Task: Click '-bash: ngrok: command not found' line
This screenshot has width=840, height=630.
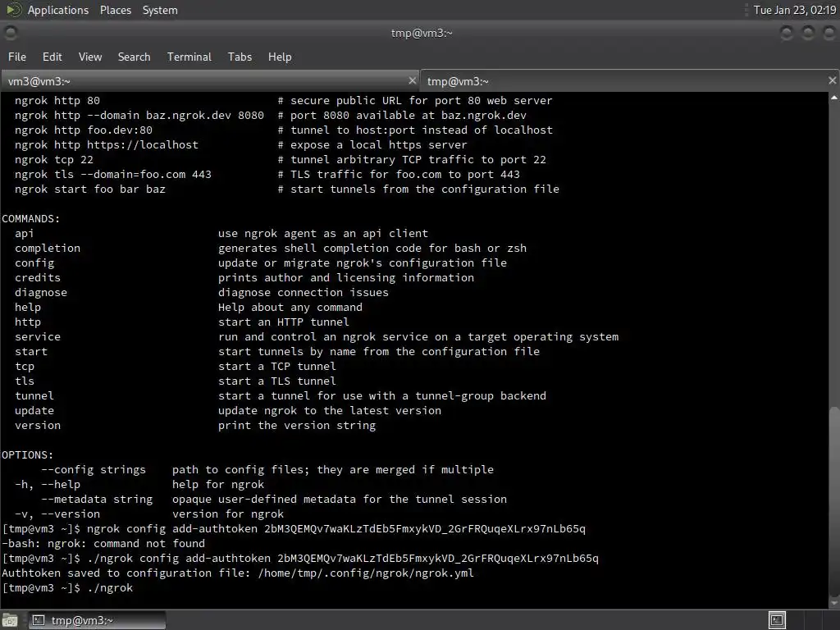Action: click(103, 543)
